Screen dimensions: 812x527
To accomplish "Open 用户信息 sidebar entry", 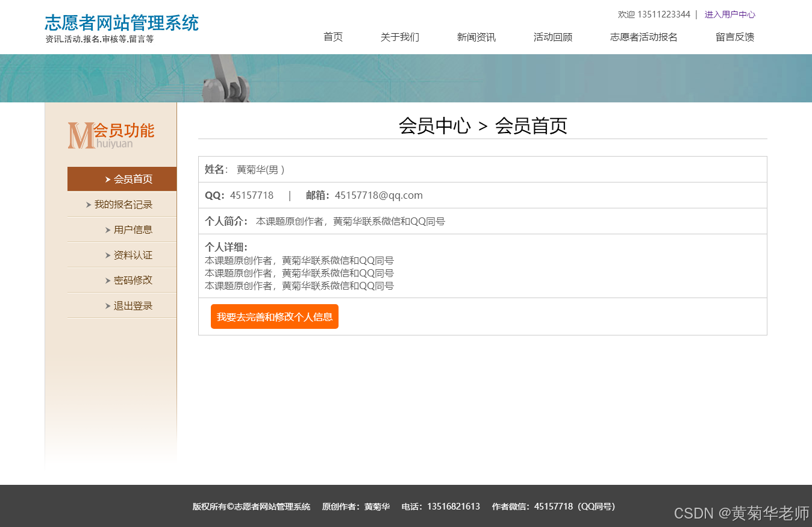I will click(122, 229).
